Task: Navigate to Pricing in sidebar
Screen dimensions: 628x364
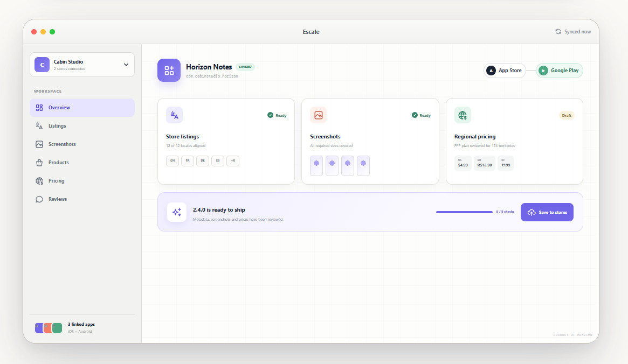Action: [82, 181]
